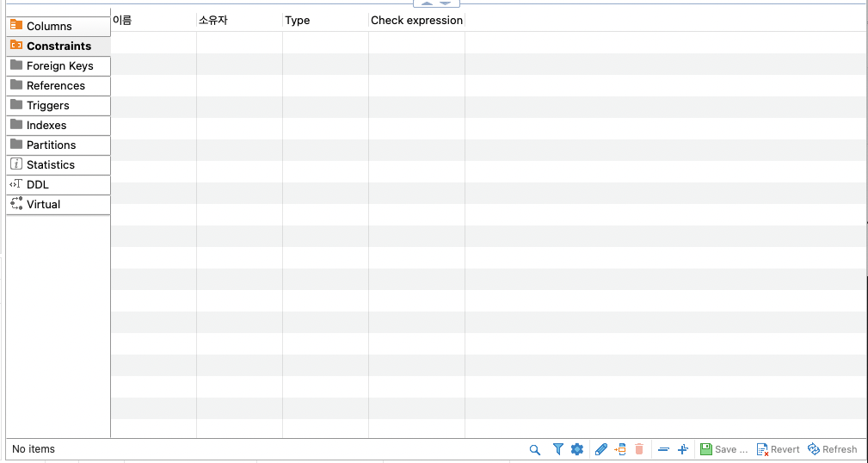Switch to the Foreign Keys tab

click(58, 66)
